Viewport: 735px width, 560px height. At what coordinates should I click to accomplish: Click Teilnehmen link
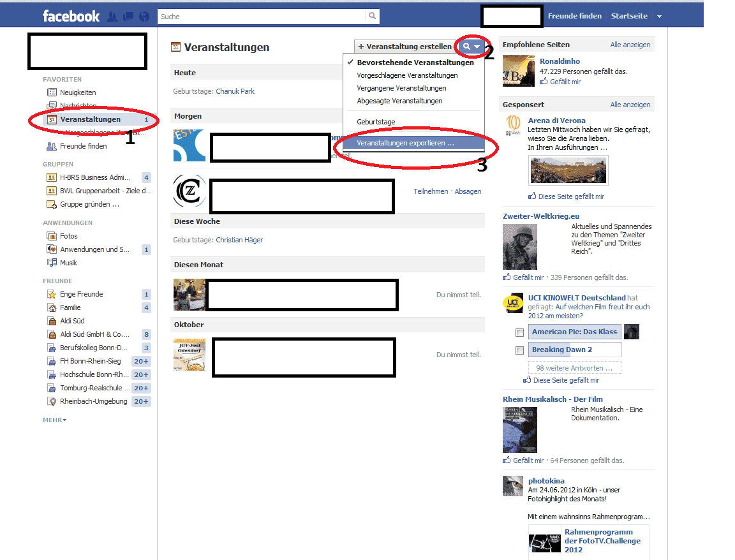[x=431, y=191]
